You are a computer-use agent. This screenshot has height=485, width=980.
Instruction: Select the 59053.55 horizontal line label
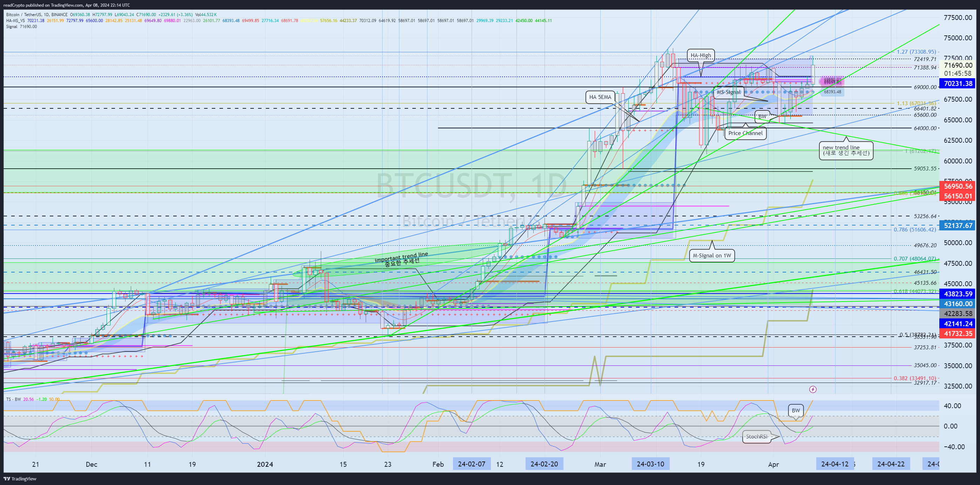[x=925, y=169]
